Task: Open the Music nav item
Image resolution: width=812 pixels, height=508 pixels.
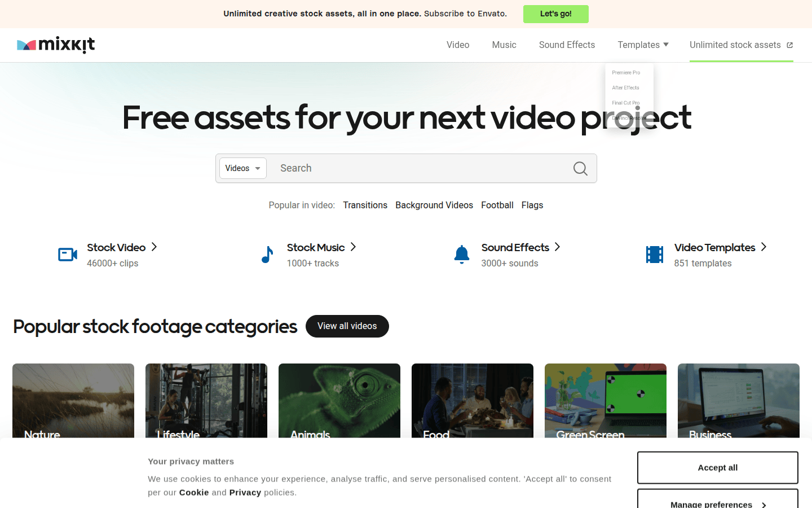Action: click(x=504, y=45)
